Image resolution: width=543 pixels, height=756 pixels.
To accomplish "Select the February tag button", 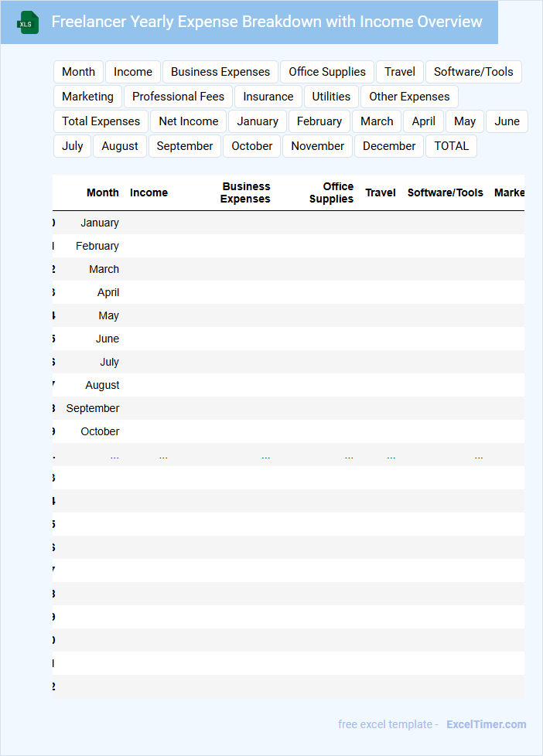I will pos(319,121).
